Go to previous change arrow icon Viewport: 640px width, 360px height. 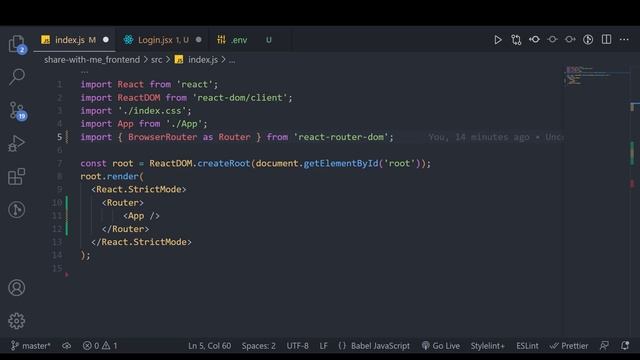534,40
